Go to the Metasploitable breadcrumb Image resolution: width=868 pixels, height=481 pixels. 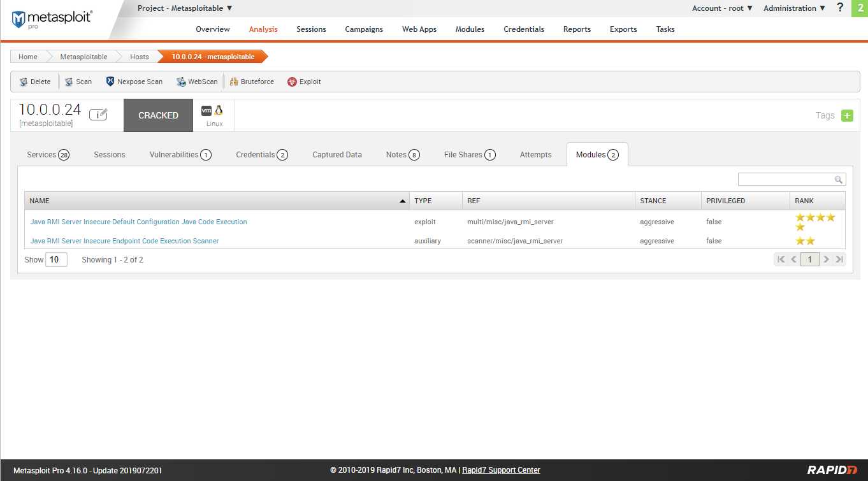click(83, 57)
